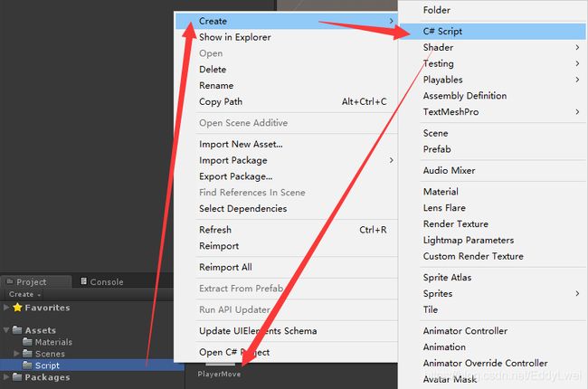This screenshot has width=588, height=389.
Task: Click the Packages folder icon
Action: (17, 376)
